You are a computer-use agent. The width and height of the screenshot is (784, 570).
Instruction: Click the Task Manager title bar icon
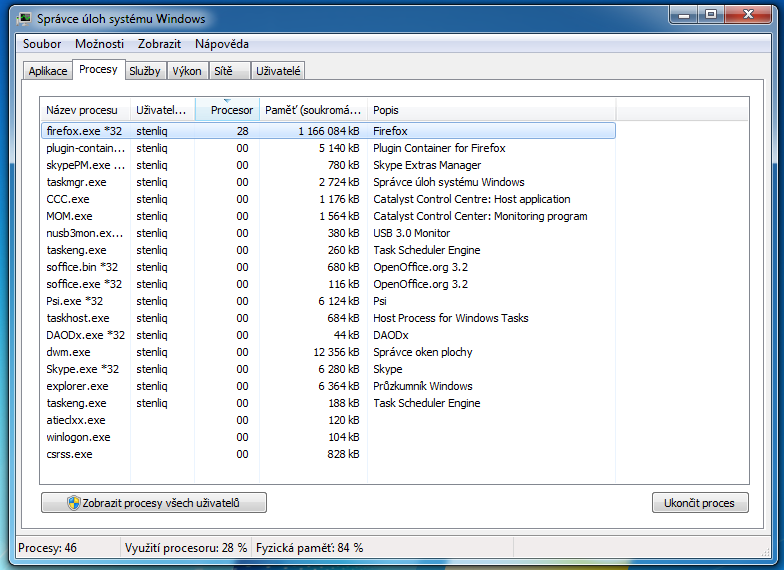click(x=24, y=19)
